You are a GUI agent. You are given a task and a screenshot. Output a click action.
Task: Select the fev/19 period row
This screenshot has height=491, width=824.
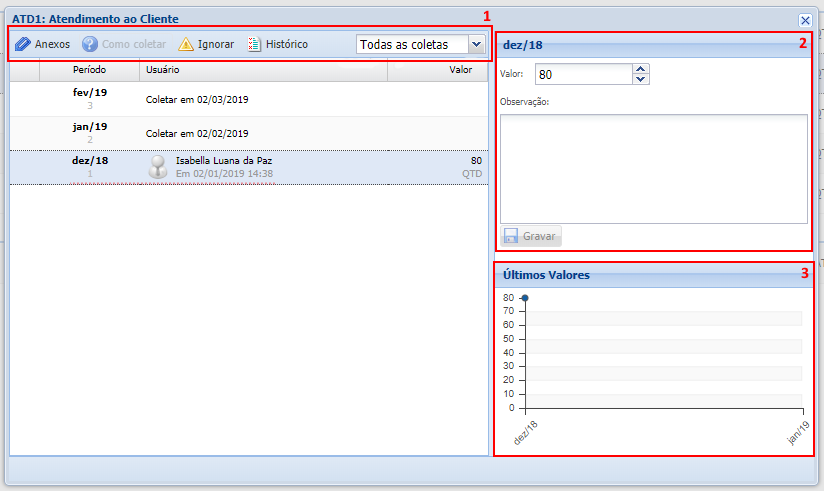tap(249, 99)
